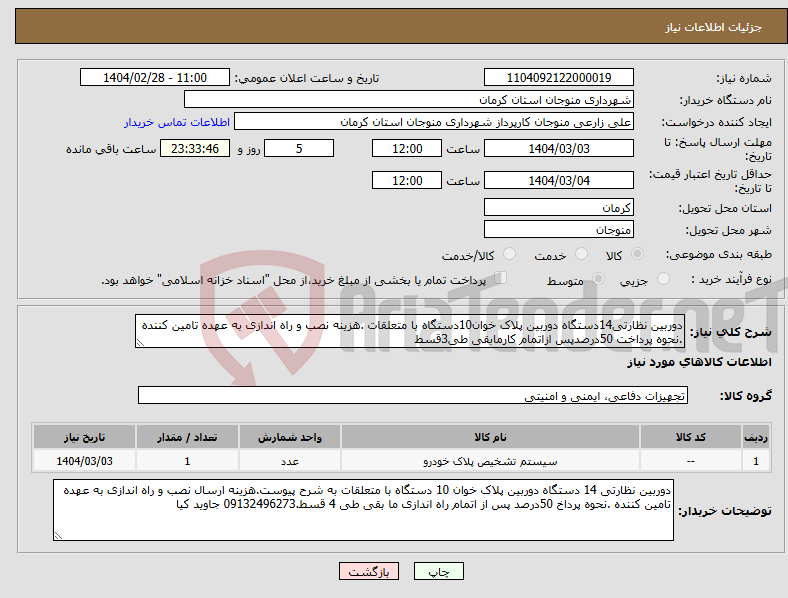Click the ردیف column header
Image resolution: width=788 pixels, height=598 pixels.
756,437
